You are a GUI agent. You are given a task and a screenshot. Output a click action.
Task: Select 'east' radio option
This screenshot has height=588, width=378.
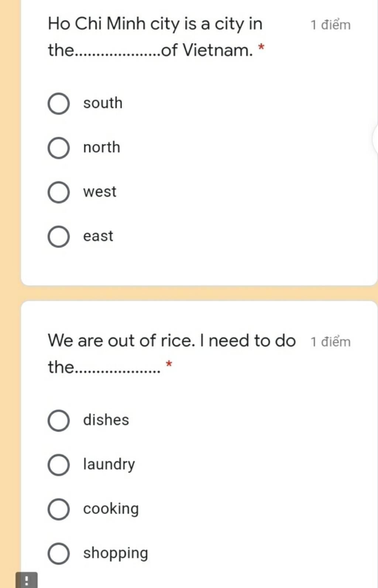[x=58, y=237]
